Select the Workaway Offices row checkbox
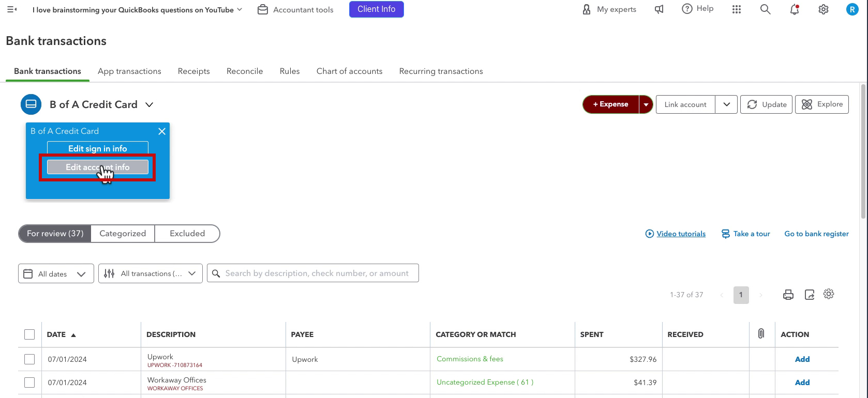 coord(29,382)
